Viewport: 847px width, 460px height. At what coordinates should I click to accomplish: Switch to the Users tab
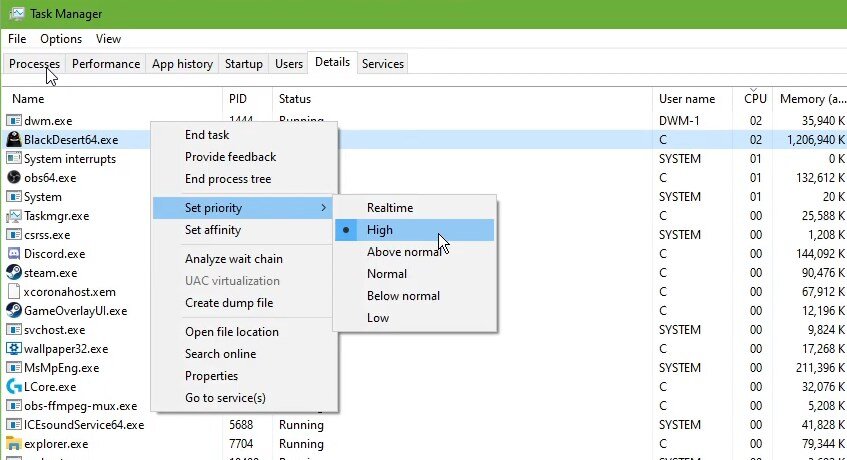pos(288,64)
